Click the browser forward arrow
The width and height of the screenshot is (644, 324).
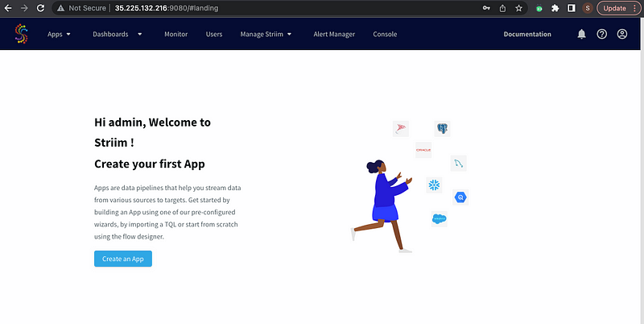tap(24, 8)
